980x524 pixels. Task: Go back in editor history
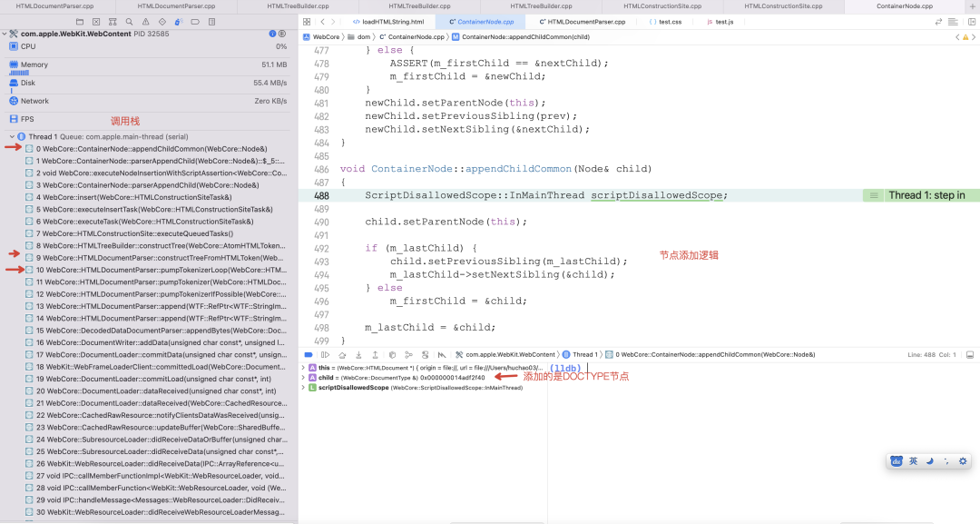(322, 22)
